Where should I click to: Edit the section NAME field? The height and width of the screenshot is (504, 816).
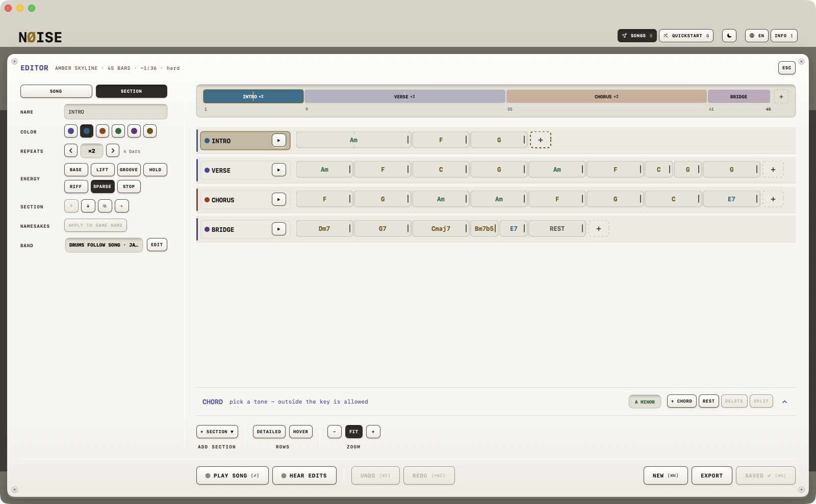116,112
